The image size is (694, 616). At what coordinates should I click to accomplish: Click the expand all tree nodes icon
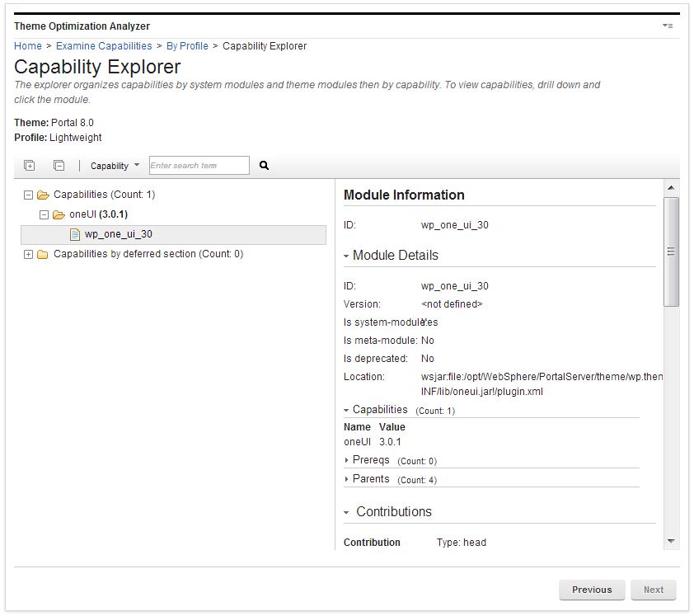29,165
